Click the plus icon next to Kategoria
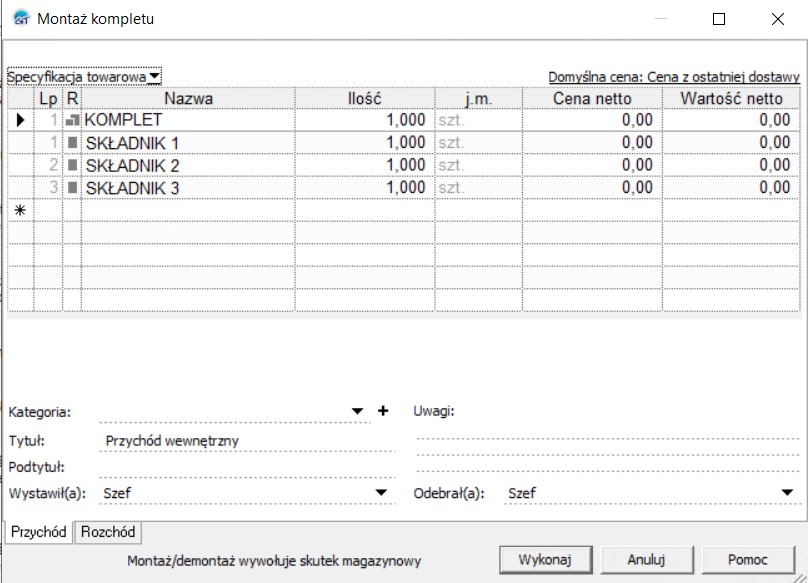 coord(382,411)
